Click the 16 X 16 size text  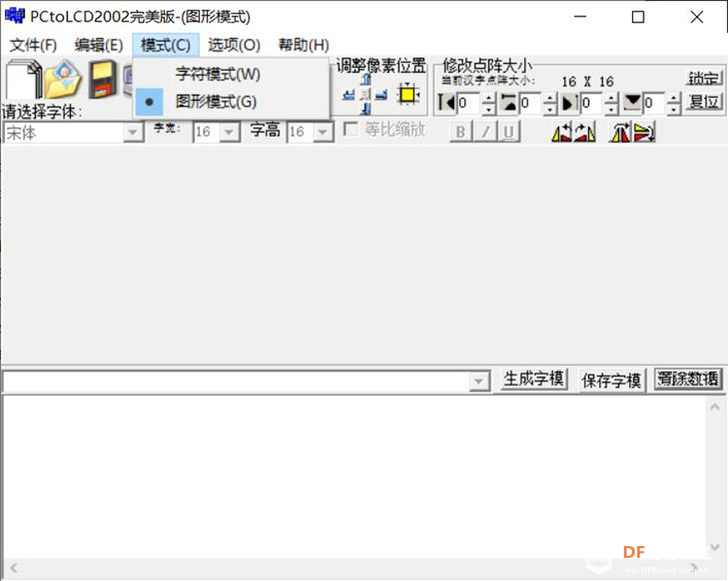click(x=587, y=81)
